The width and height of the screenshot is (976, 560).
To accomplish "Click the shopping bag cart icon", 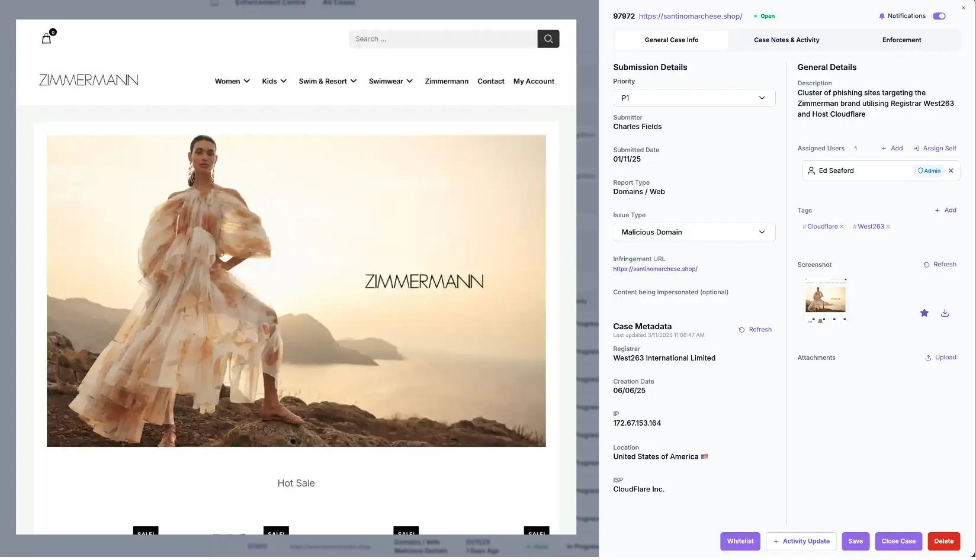I will (46, 38).
